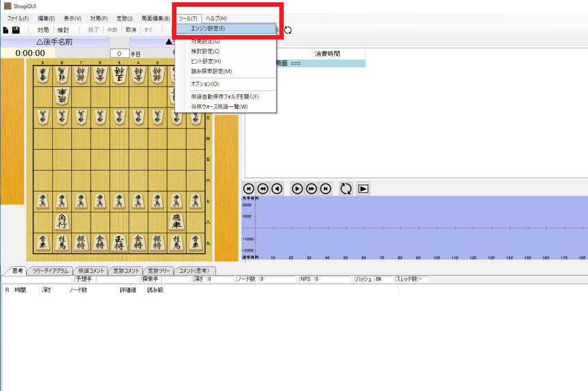The image size is (588, 391).
Task: Select the 棋譜コメント tab
Action: pyautogui.click(x=90, y=270)
